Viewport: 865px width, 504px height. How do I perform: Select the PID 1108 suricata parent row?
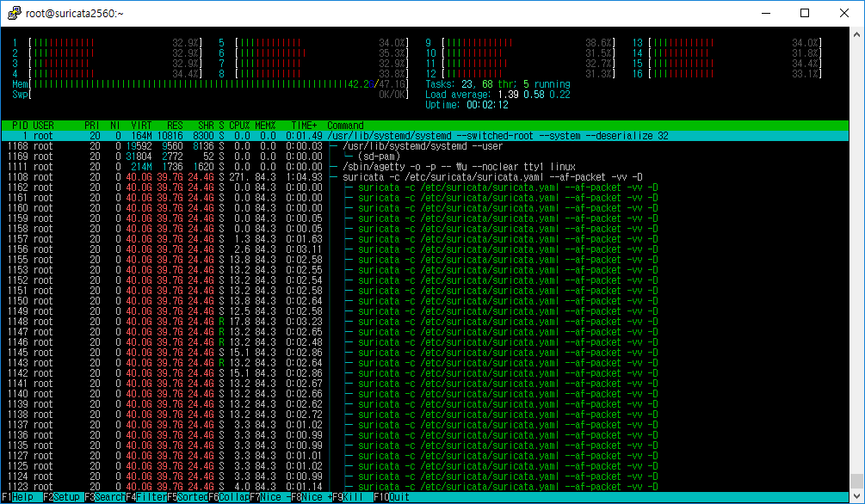[425, 177]
